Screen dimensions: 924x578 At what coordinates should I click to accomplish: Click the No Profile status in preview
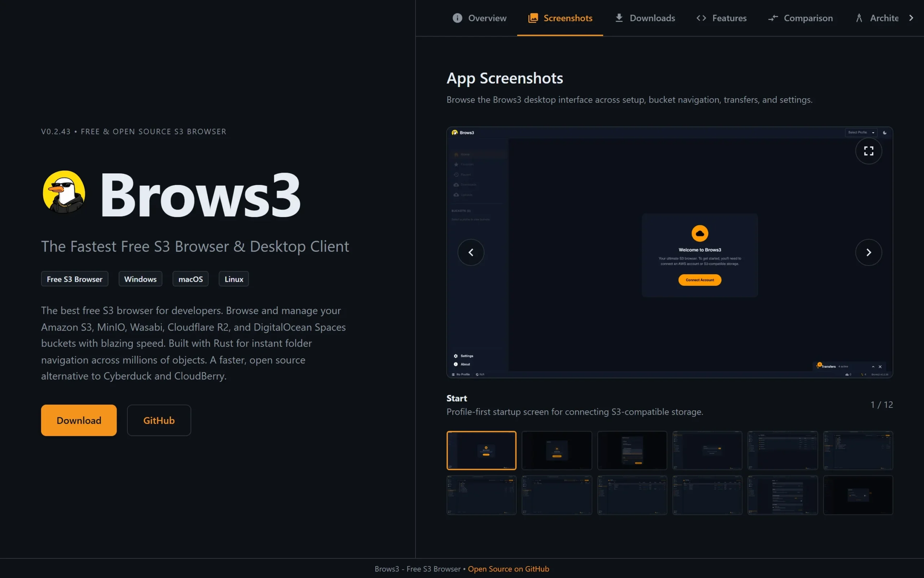click(x=461, y=374)
